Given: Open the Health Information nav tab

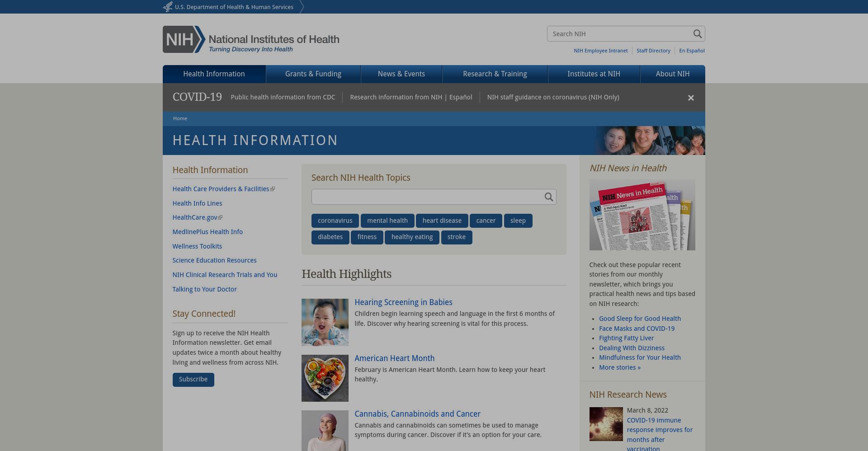Looking at the screenshot, I should click(x=214, y=74).
